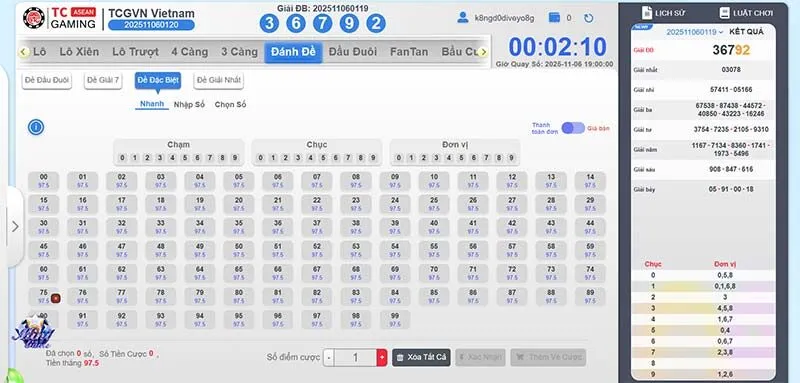Select number 99 in grid
The height and width of the screenshot is (383, 800).
coord(395,320)
